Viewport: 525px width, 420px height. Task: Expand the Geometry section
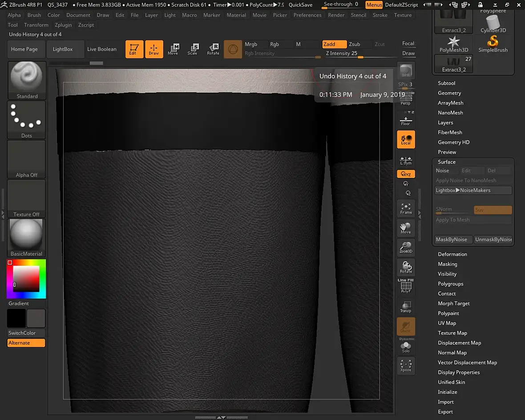pyautogui.click(x=449, y=93)
